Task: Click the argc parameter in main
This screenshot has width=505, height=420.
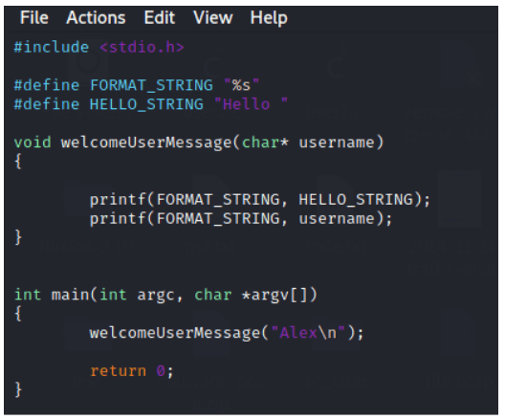Action: point(156,296)
